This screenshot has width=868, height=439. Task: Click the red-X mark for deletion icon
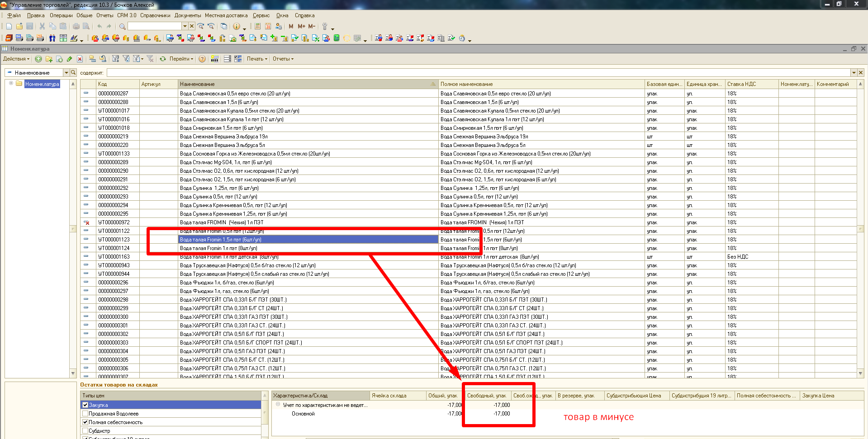pos(80,59)
